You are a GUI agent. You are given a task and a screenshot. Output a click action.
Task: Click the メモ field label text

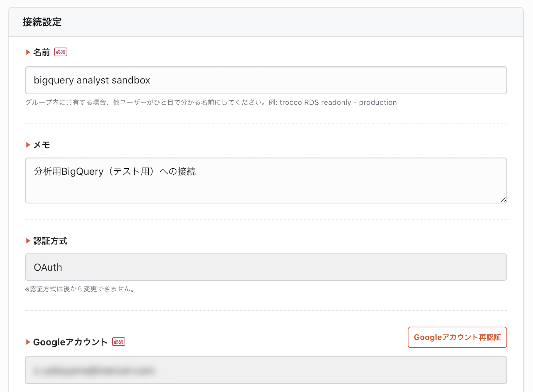pos(42,145)
